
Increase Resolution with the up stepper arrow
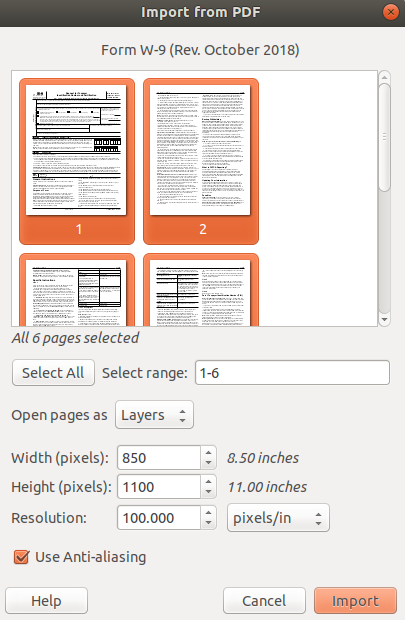pos(208,512)
